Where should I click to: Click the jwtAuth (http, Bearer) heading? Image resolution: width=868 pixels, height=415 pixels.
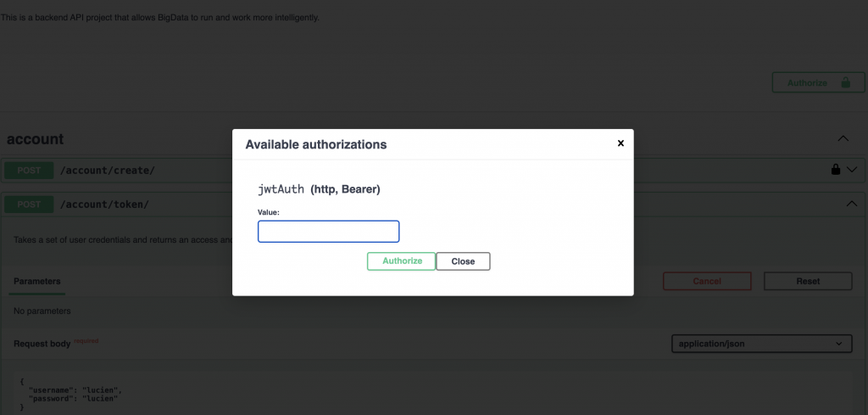coord(319,189)
